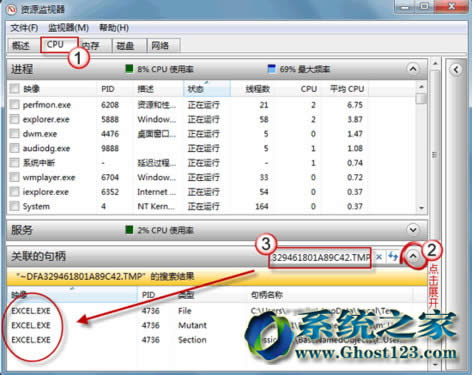Select wmplayer.exe process name

point(49,177)
